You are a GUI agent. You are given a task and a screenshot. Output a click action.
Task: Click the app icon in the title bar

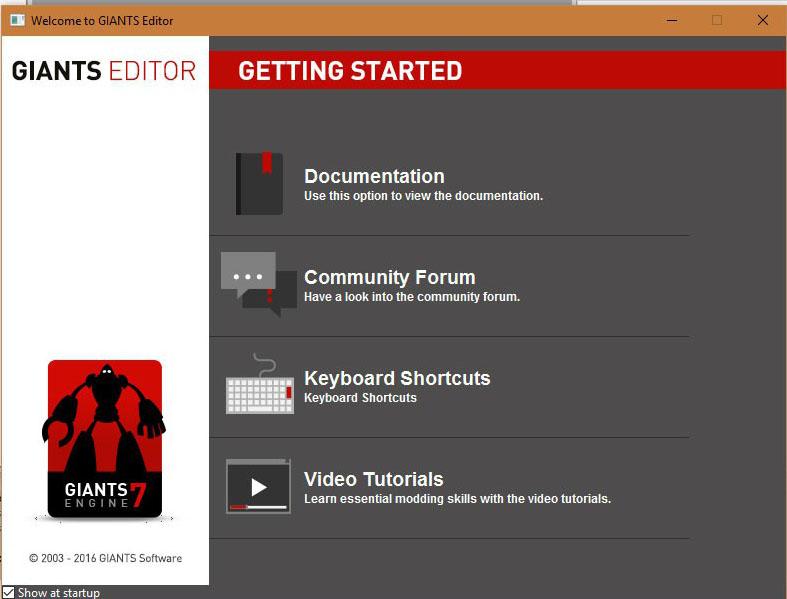tap(17, 20)
